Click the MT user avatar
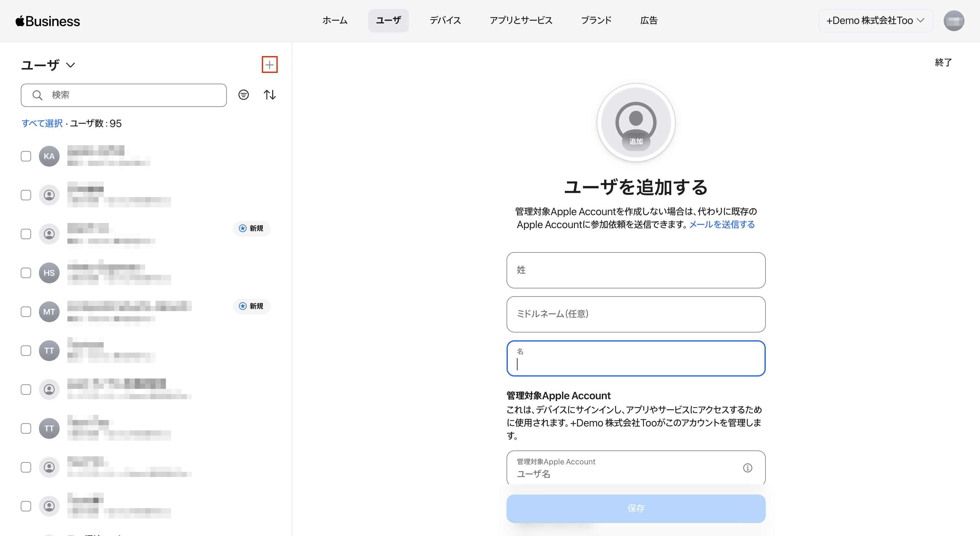 49,311
